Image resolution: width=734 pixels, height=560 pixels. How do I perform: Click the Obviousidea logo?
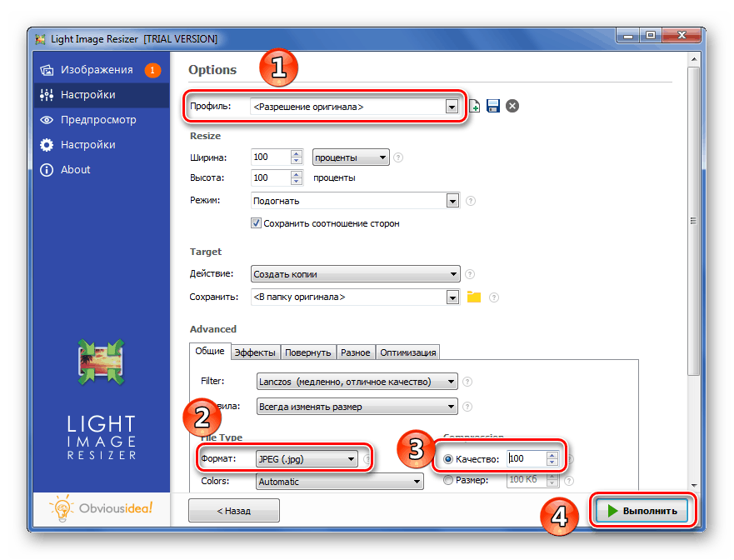(x=101, y=508)
